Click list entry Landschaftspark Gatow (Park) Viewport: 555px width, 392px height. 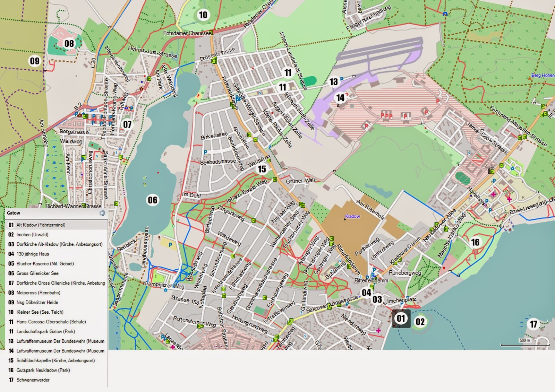point(56,332)
